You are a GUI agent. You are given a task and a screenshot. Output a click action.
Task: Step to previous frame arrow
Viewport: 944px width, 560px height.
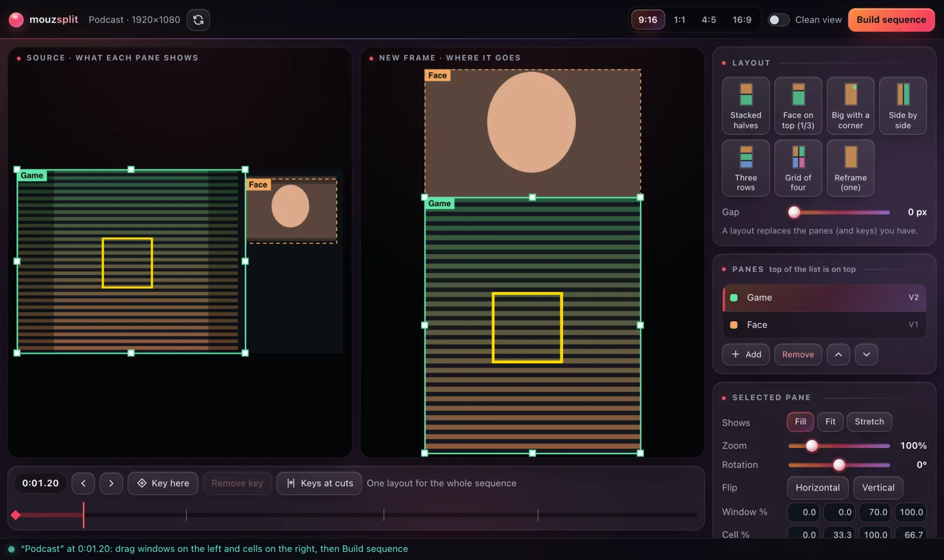(83, 483)
